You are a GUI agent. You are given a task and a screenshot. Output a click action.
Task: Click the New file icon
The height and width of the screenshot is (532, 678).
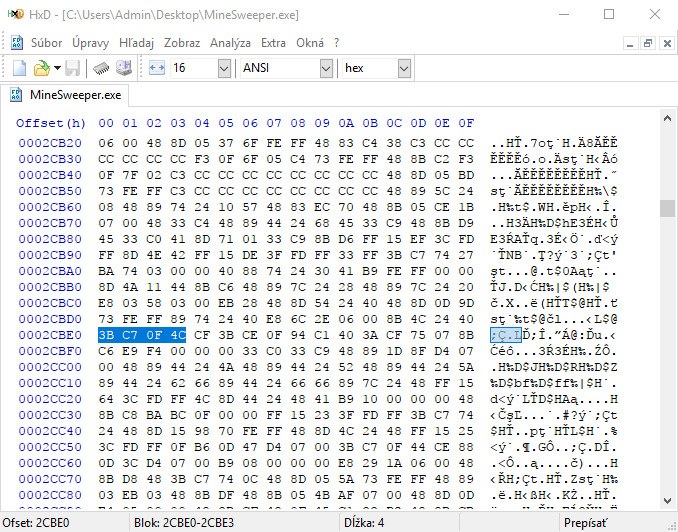[x=19, y=68]
